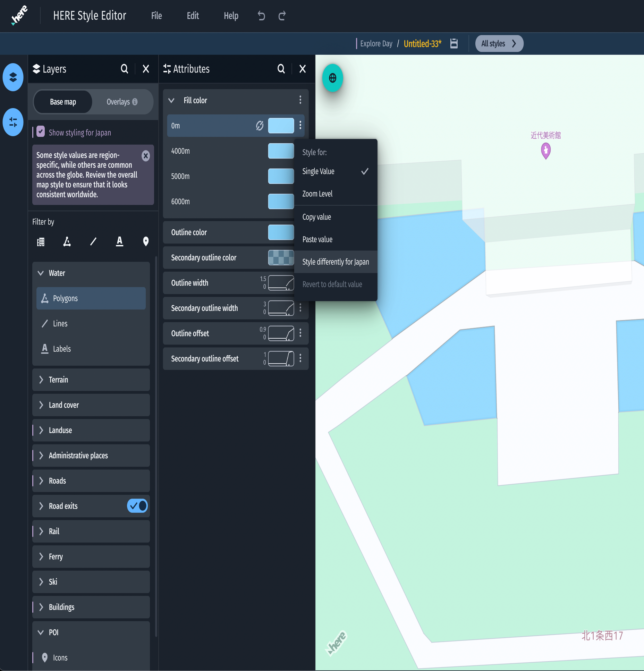Screen dimensions: 644x671
Task: Dismiss the region-specific info message
Action: click(146, 156)
